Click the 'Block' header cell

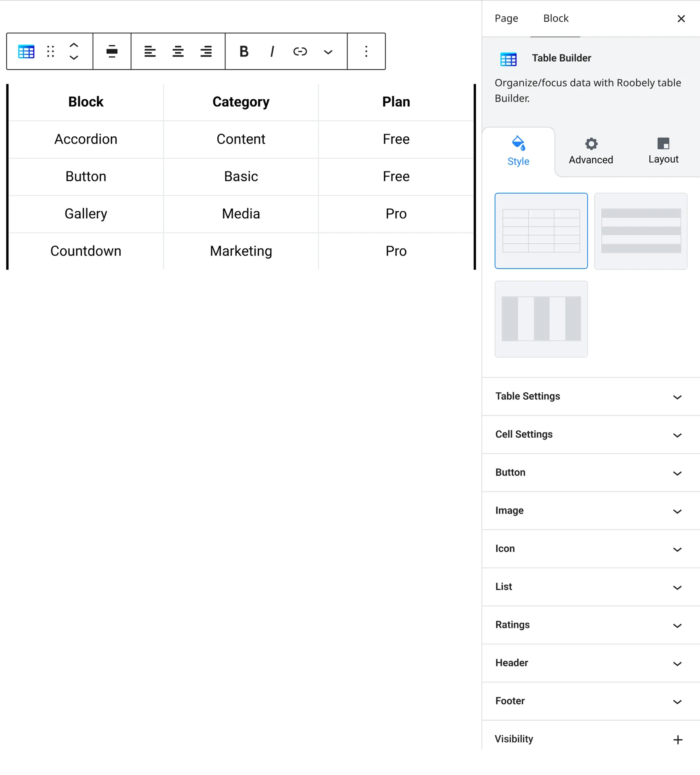[x=86, y=102]
